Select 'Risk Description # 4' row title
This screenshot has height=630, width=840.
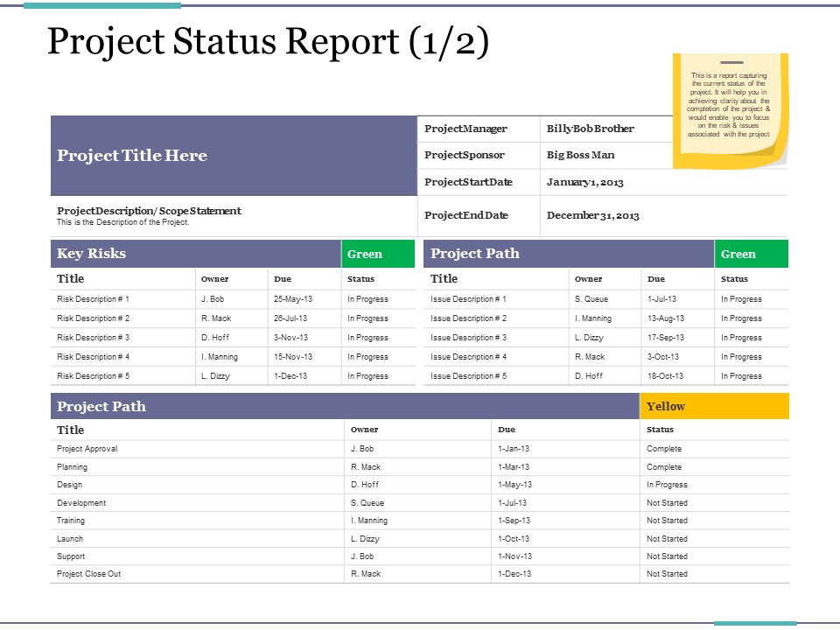(x=93, y=357)
